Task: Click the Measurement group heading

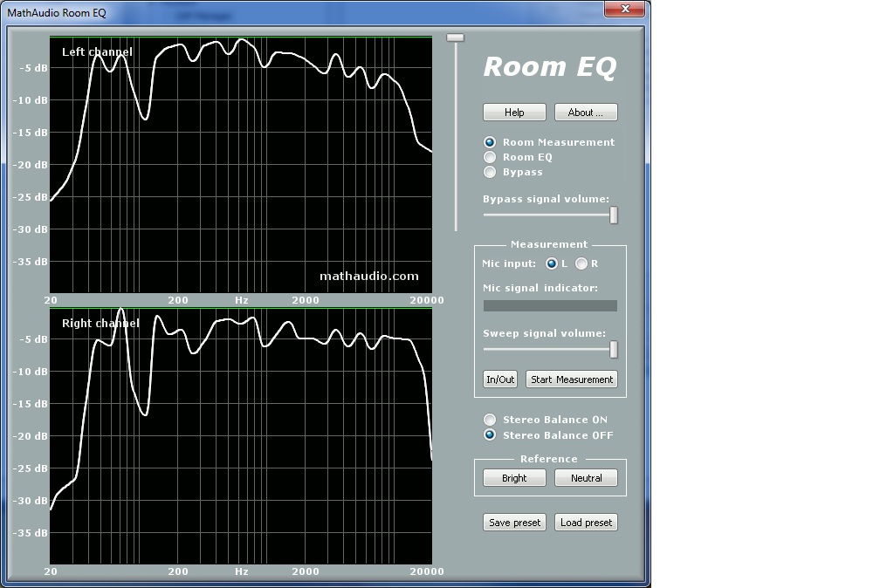Action: point(549,244)
